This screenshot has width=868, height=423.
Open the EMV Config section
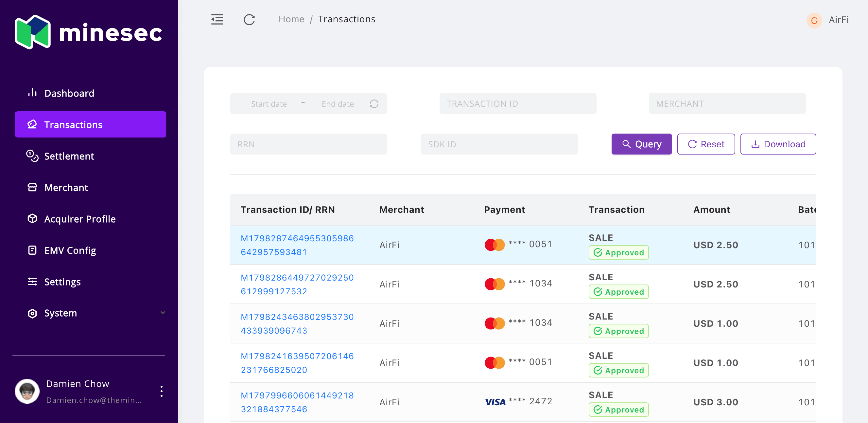point(70,250)
